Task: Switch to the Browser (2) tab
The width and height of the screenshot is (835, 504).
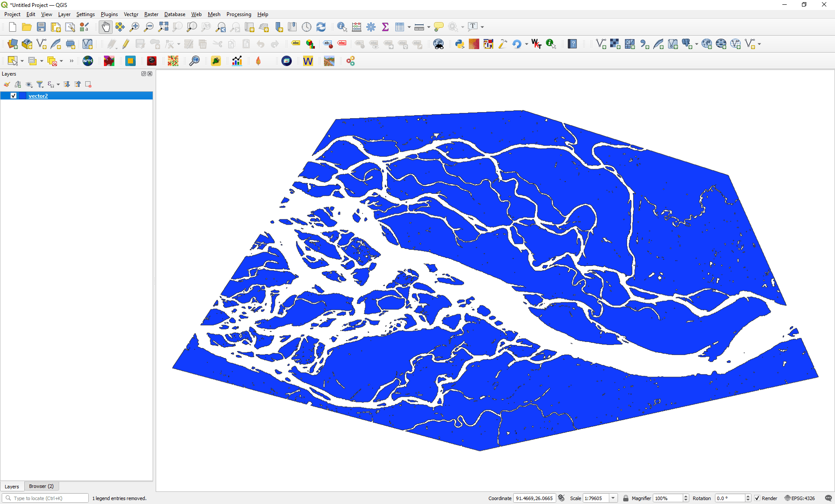Action: tap(41, 486)
